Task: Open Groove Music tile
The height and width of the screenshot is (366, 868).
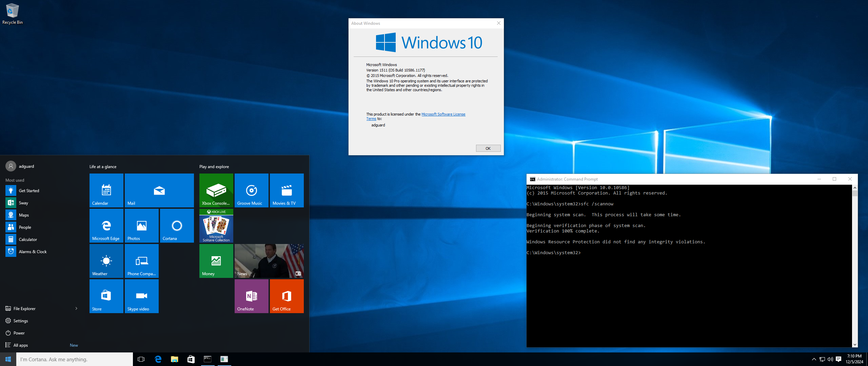Action: [x=251, y=190]
